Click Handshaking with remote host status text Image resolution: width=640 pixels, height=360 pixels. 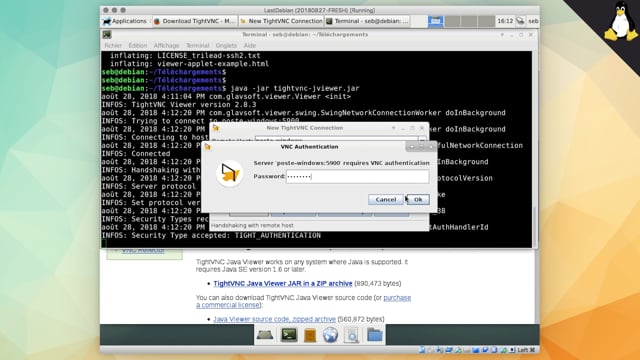[252, 225]
